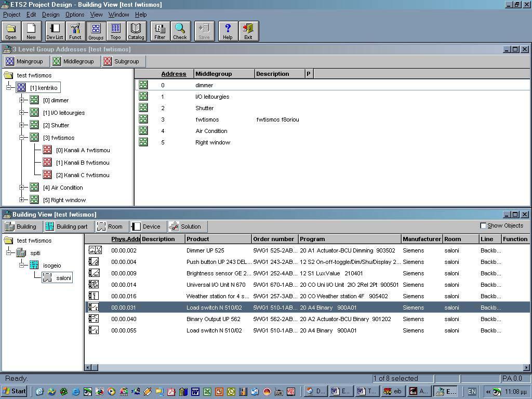Click the EN language indicator in tray
Screen dimensions: 532x399
coord(472,391)
